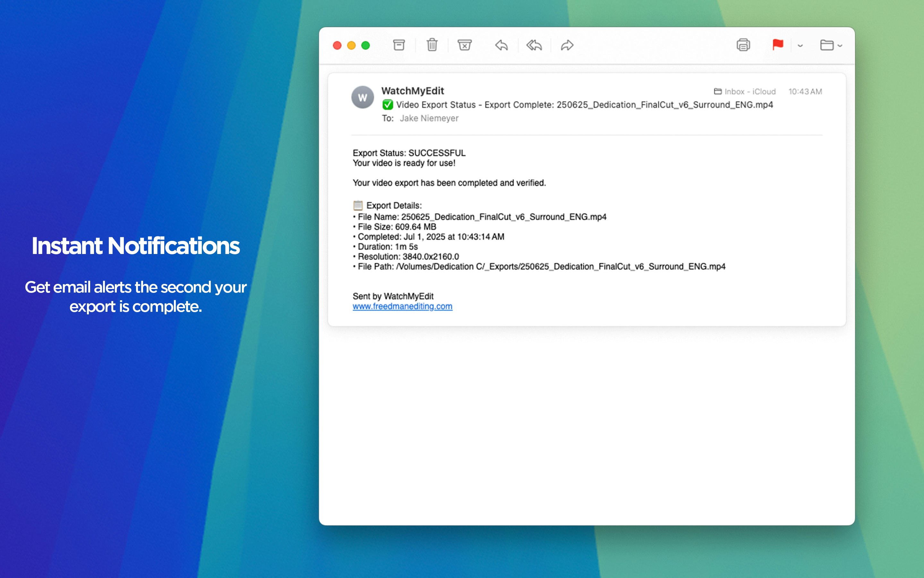Image resolution: width=924 pixels, height=578 pixels.
Task: Click the 'Export Status: SUCCESSFUL' line
Action: pyautogui.click(x=409, y=153)
